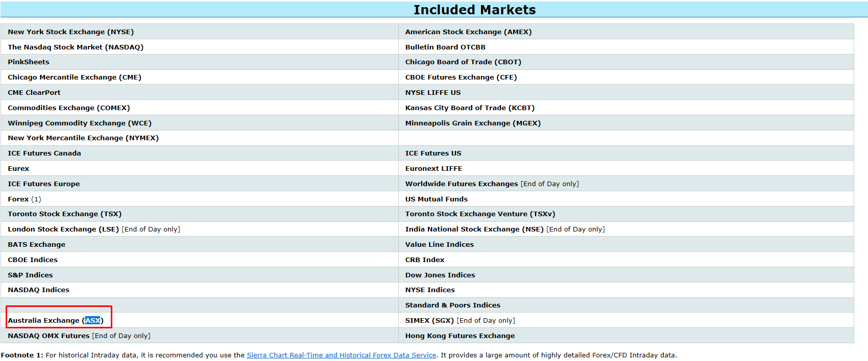Click NASDAQ OMX Futures entry

(49, 336)
